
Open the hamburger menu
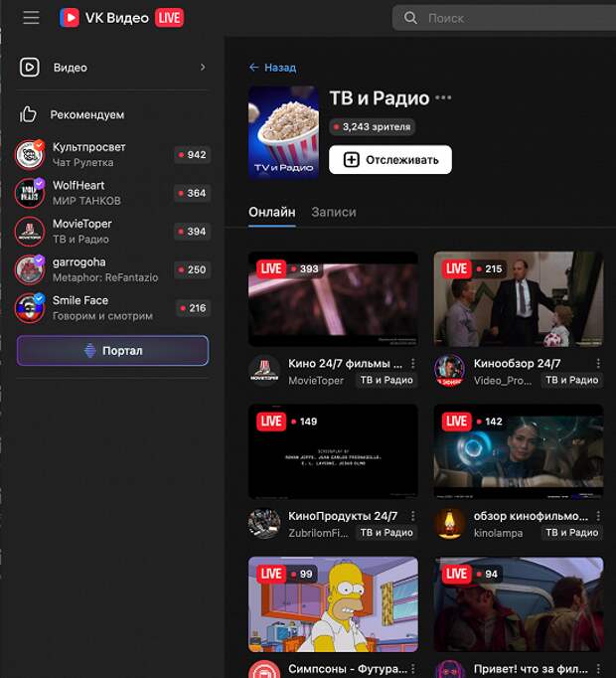[x=31, y=18]
